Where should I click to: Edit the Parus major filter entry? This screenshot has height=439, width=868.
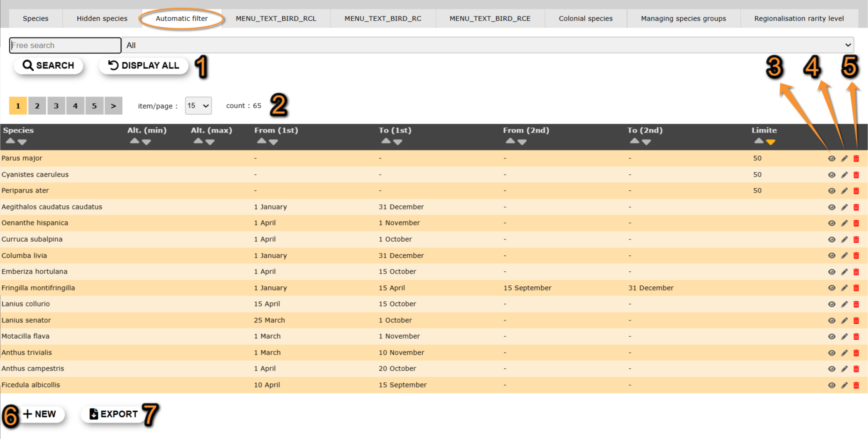point(844,159)
